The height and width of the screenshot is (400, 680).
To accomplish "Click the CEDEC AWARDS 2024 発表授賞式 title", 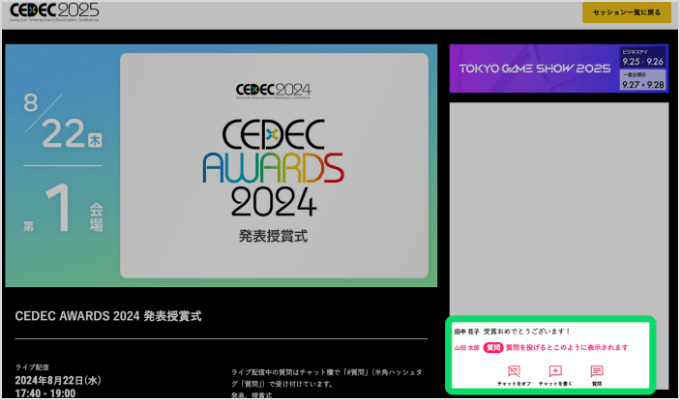I will pyautogui.click(x=108, y=316).
